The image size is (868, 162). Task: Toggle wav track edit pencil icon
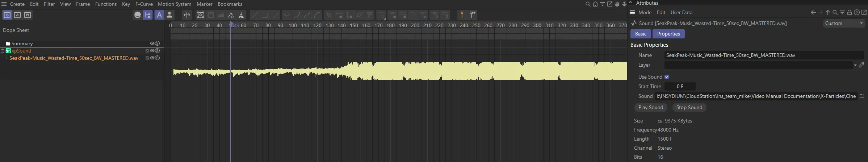[x=147, y=58]
